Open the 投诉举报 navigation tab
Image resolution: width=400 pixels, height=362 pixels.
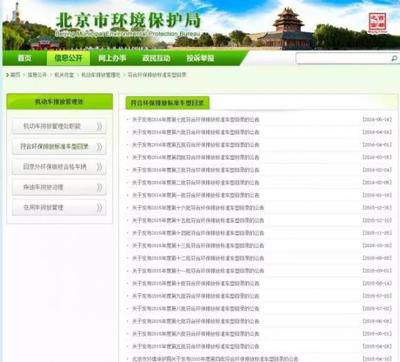[200, 58]
